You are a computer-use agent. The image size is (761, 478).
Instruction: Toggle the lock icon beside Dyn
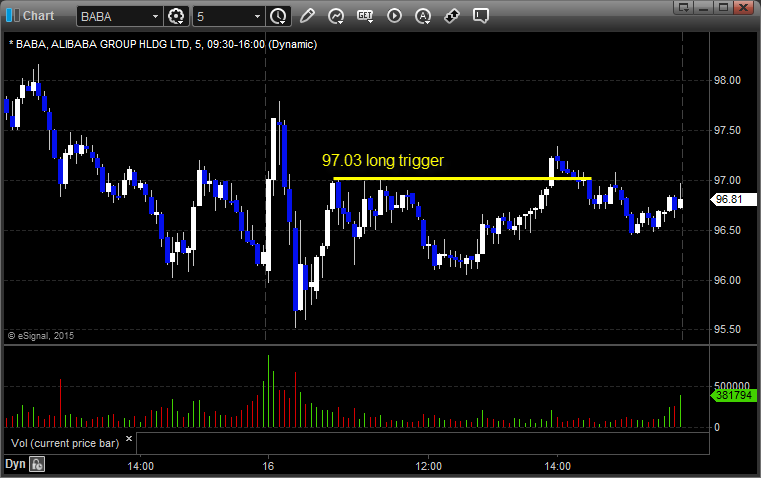(37, 464)
